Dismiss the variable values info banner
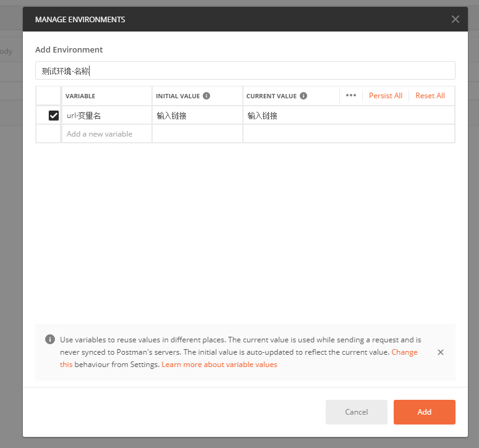 [441, 352]
